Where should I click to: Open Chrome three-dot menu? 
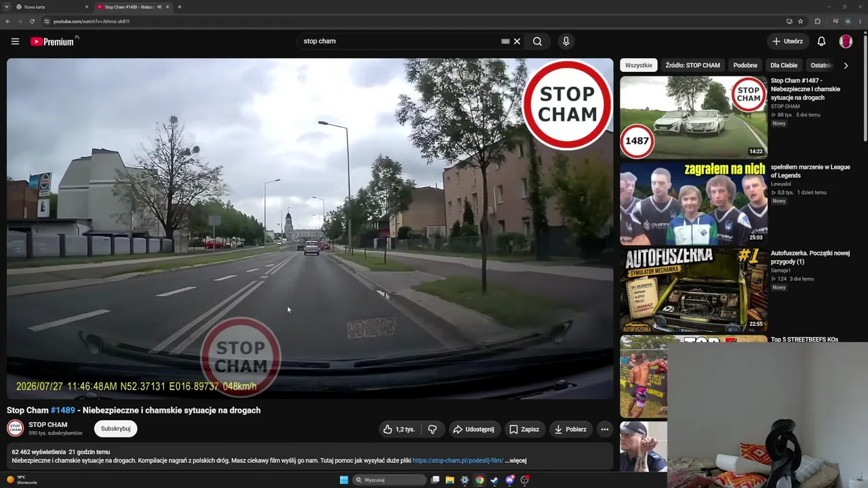(x=861, y=21)
